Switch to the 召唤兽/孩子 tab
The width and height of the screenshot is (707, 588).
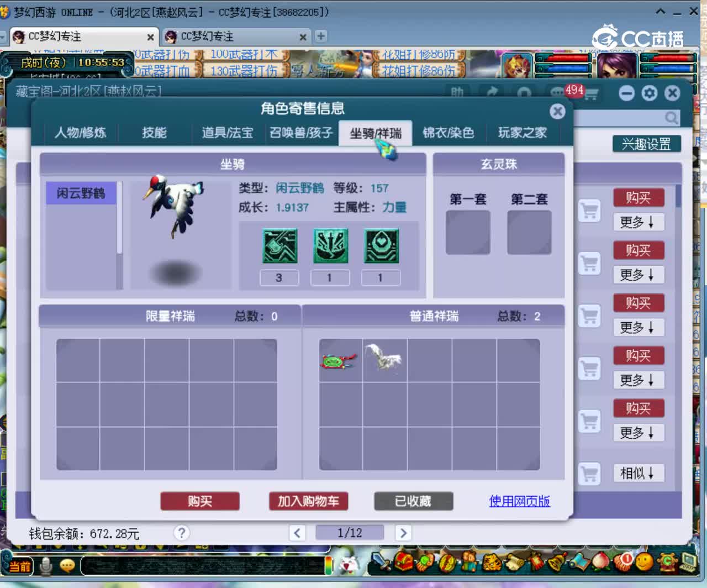click(x=302, y=133)
